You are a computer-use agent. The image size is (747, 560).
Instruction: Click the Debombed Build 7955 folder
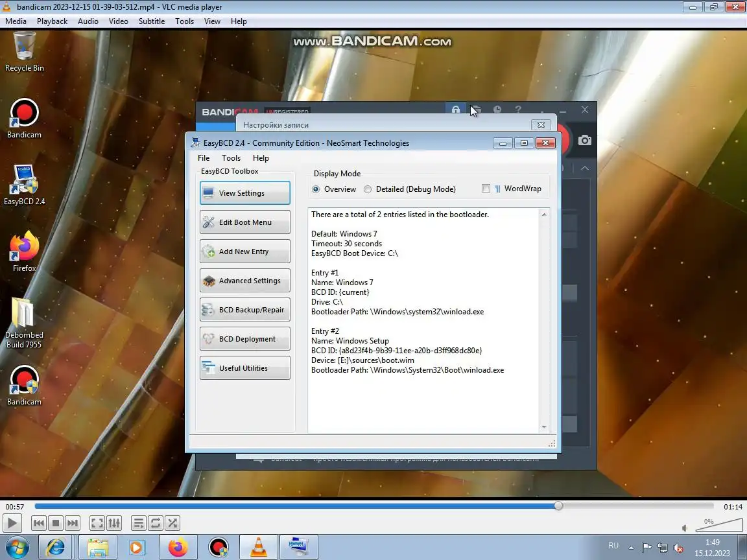[24, 323]
